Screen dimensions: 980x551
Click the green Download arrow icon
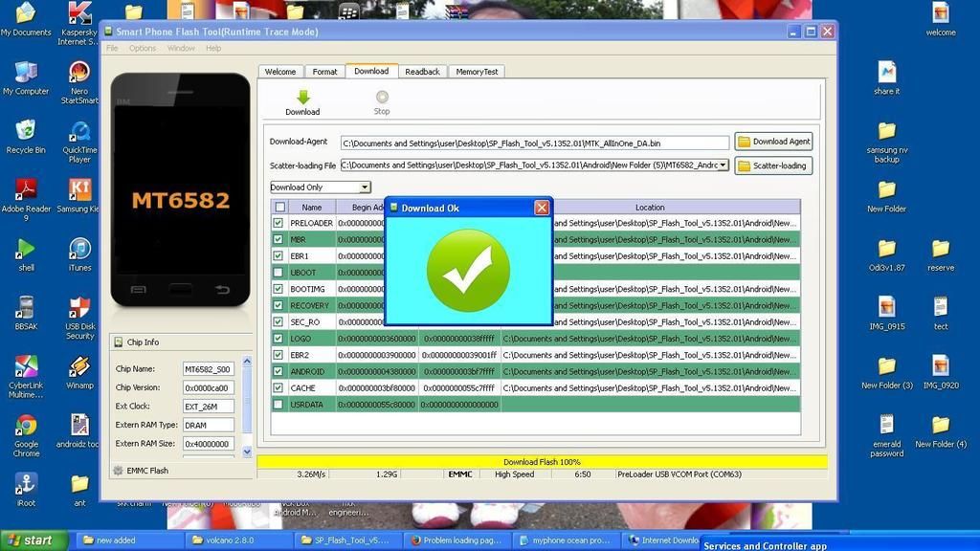click(x=302, y=98)
